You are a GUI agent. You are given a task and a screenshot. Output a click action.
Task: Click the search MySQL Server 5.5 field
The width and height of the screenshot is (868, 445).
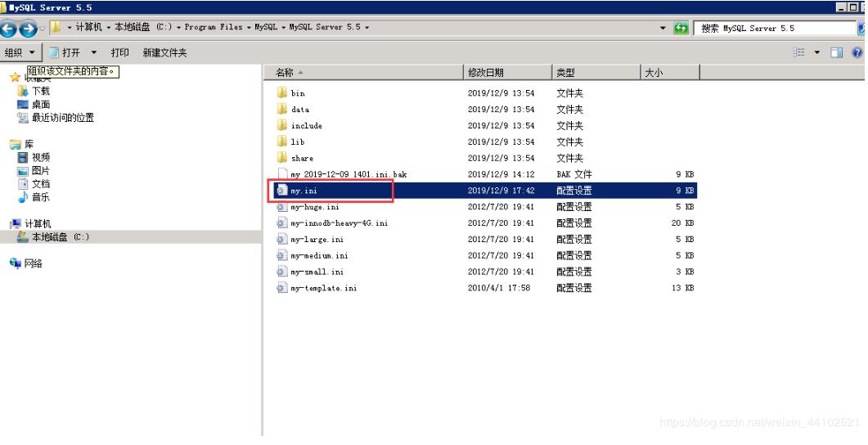(x=775, y=29)
